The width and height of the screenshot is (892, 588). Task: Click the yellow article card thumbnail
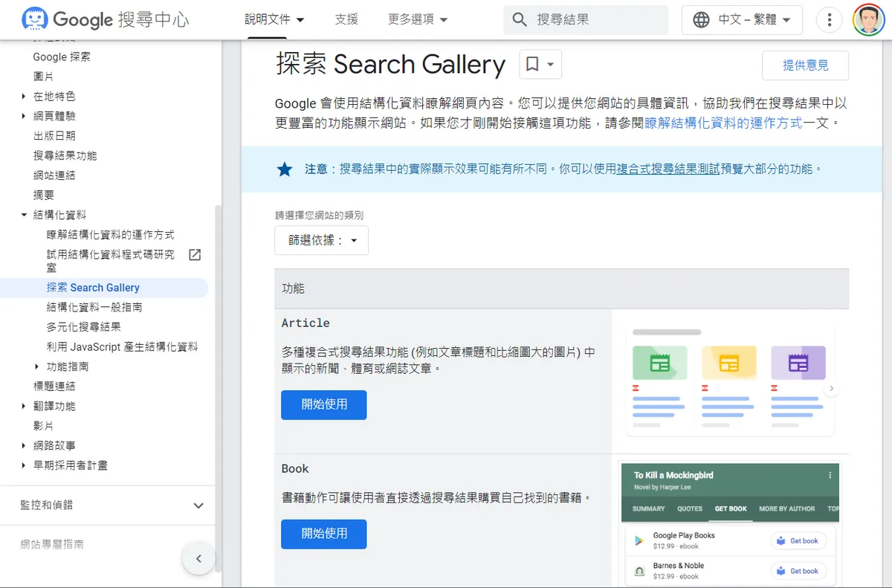point(729,363)
